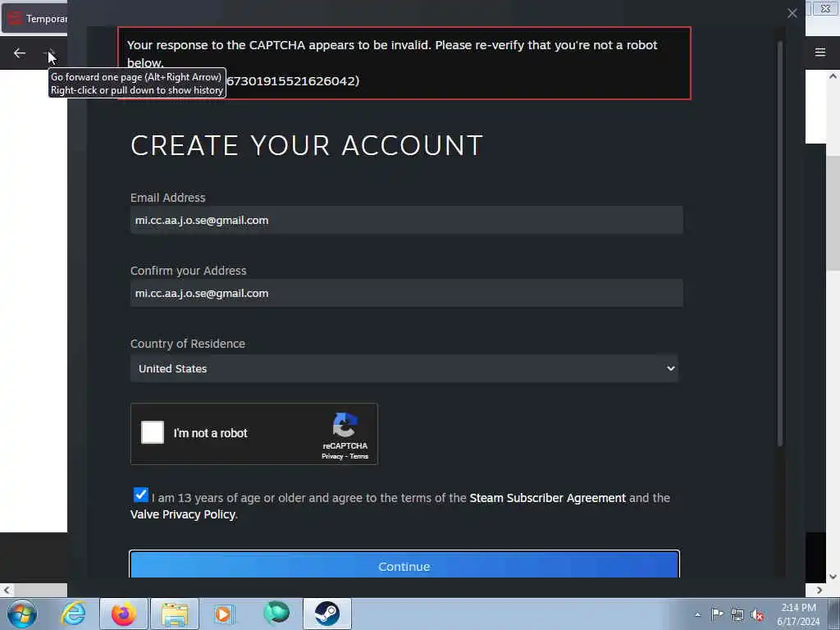The image size is (840, 630).
Task: Click the taskbar clock showing 2:14 PM
Action: (798, 614)
